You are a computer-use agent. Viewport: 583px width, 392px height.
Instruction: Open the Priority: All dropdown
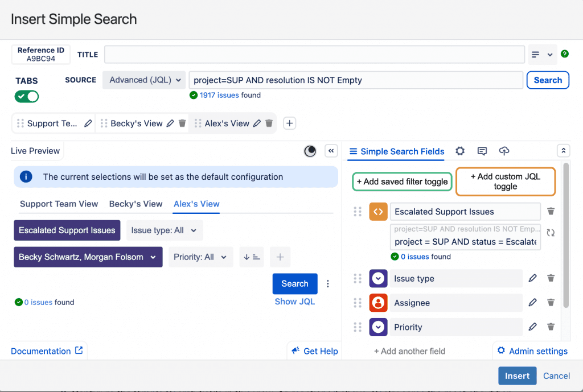click(x=200, y=257)
